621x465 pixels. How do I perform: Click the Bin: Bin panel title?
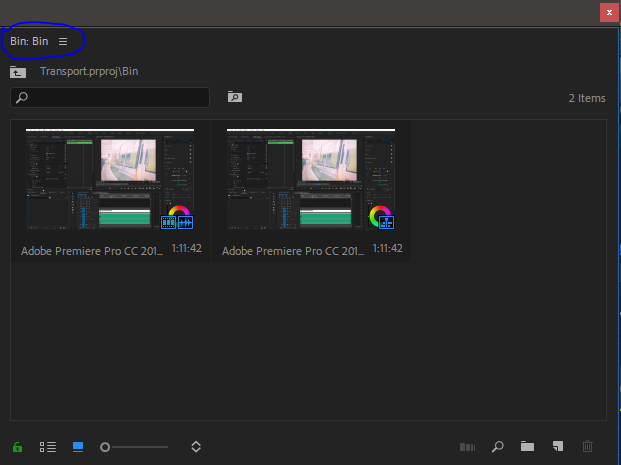(29, 41)
